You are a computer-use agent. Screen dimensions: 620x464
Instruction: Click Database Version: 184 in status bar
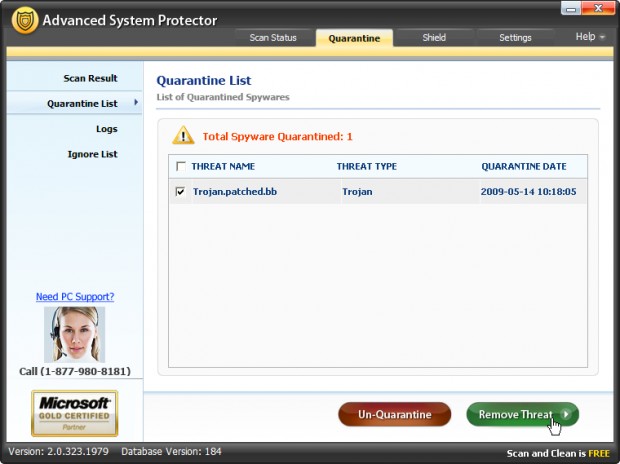point(171,451)
